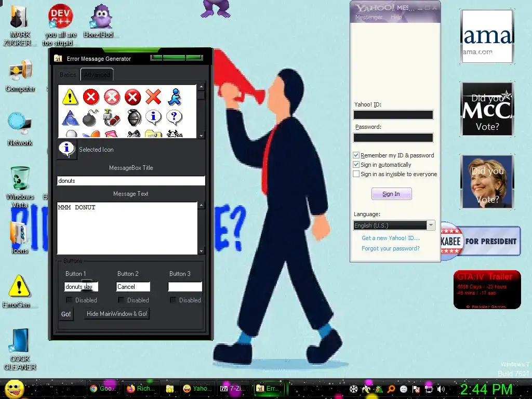Pick the pale faded red error circle icon
Image resolution: width=532 pixels, height=399 pixels.
click(x=112, y=97)
